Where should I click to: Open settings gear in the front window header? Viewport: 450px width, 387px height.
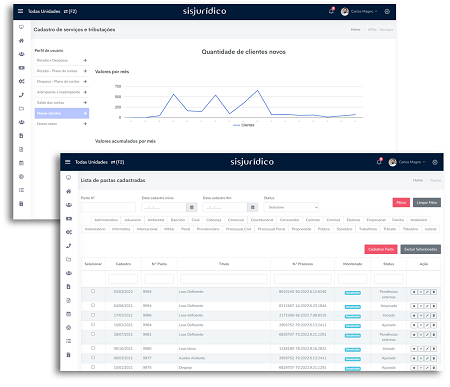point(435,162)
